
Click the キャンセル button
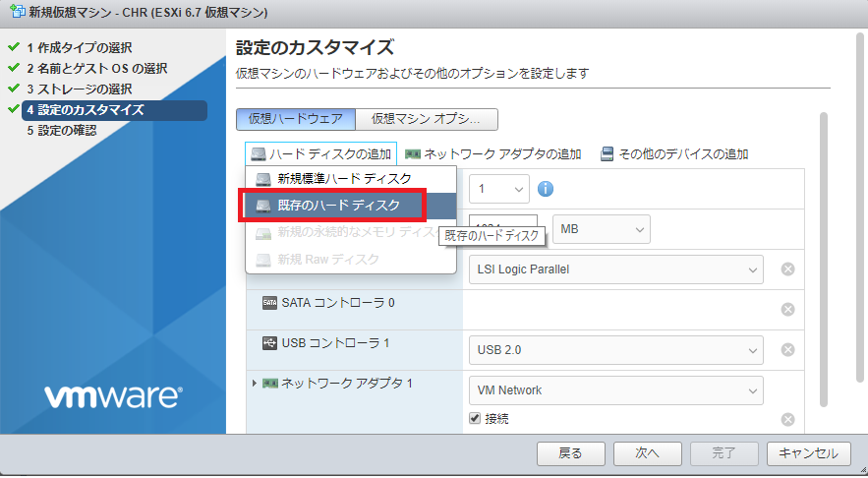[x=809, y=453]
